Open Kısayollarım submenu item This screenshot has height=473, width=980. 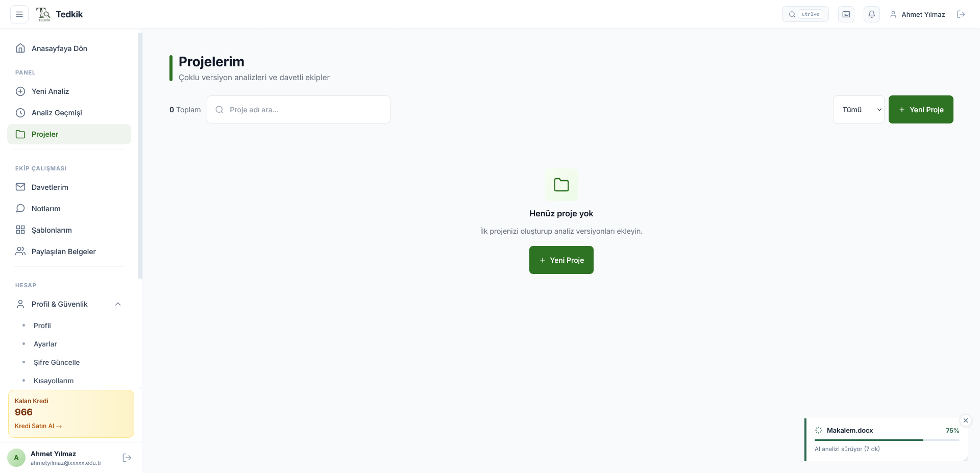pos(54,381)
